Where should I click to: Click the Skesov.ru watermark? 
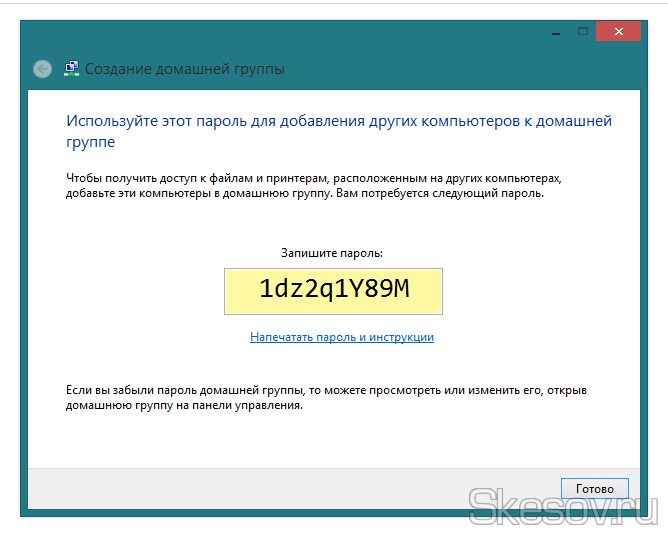coord(563,506)
